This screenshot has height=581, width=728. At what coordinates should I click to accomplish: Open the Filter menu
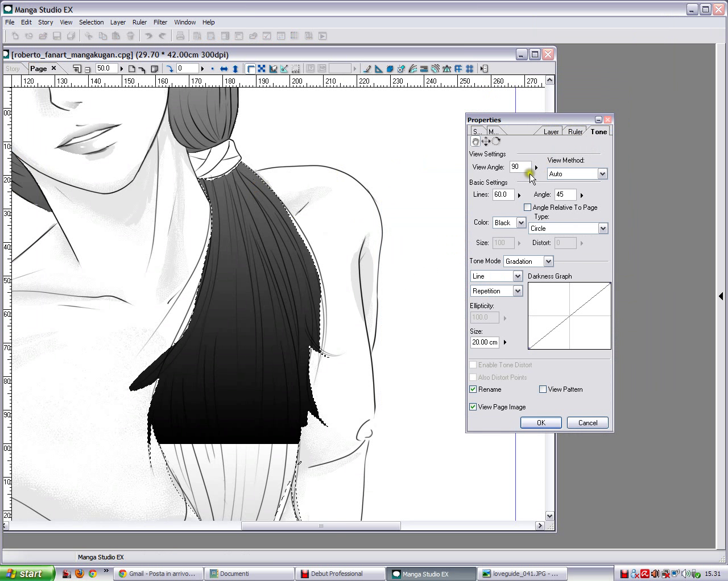pos(160,22)
